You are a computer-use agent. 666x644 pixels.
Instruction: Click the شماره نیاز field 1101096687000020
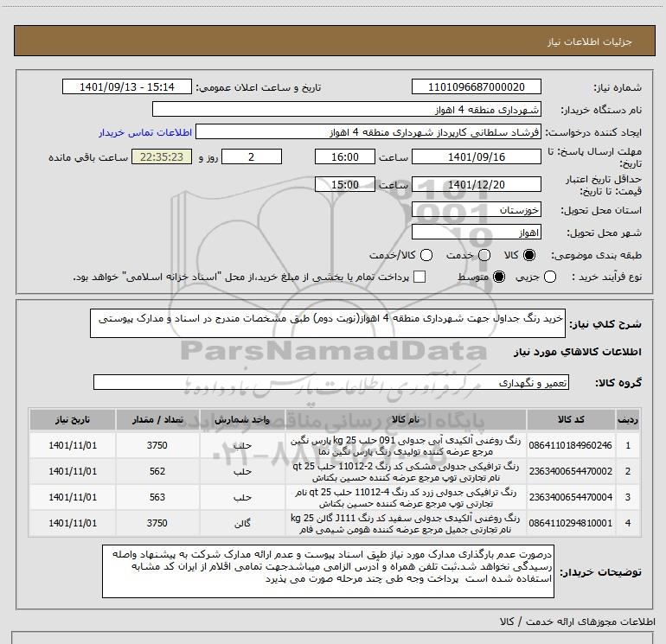point(476,87)
